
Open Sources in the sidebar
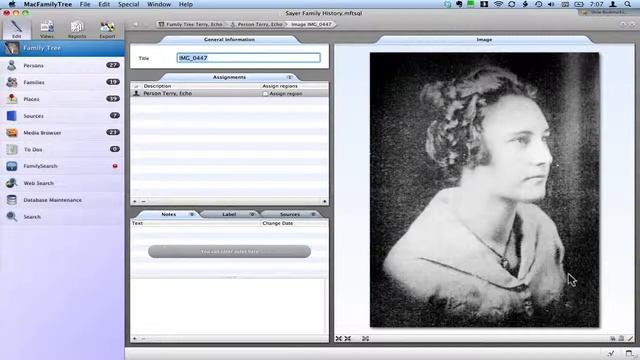pos(62,116)
